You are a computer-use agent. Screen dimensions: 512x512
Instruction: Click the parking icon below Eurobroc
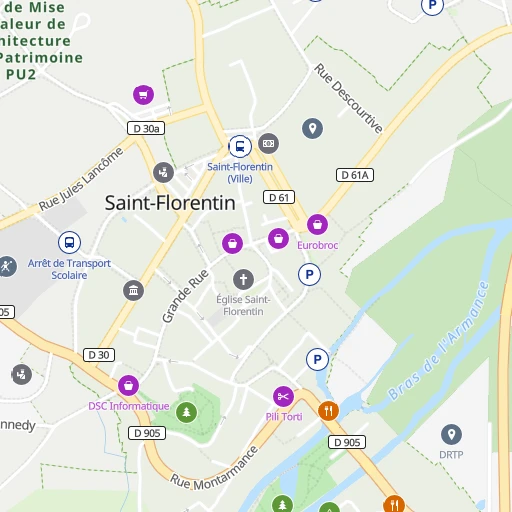tap(309, 274)
